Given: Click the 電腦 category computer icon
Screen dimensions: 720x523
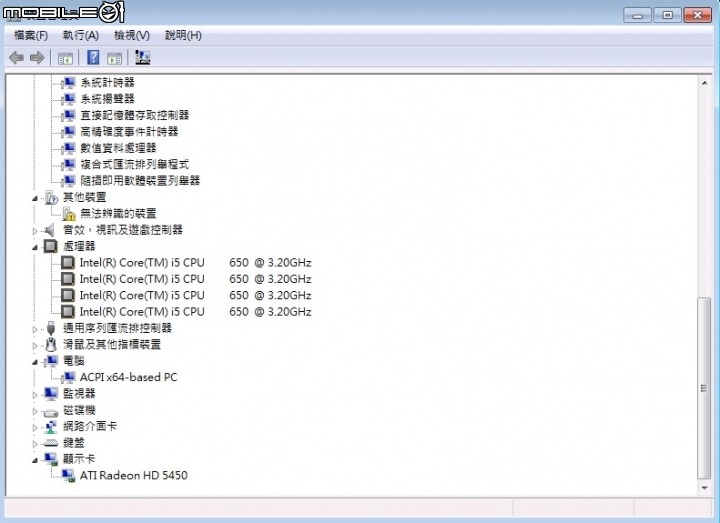Looking at the screenshot, I should (x=51, y=361).
